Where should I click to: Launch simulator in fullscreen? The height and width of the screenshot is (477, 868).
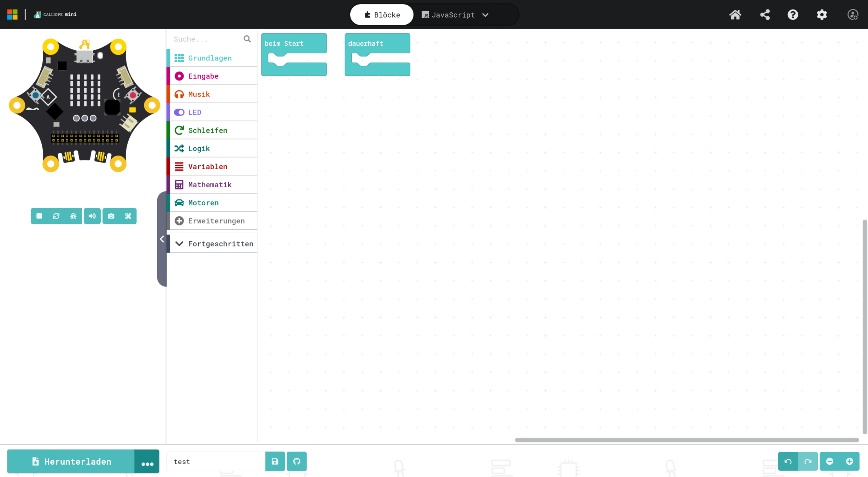click(x=128, y=216)
